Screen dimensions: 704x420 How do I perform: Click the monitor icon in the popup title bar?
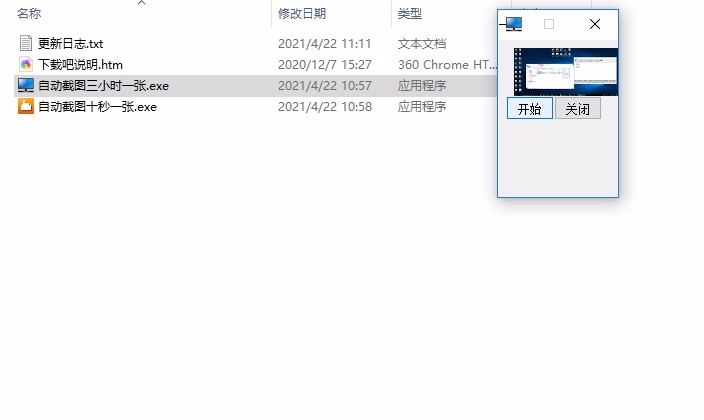(514, 24)
